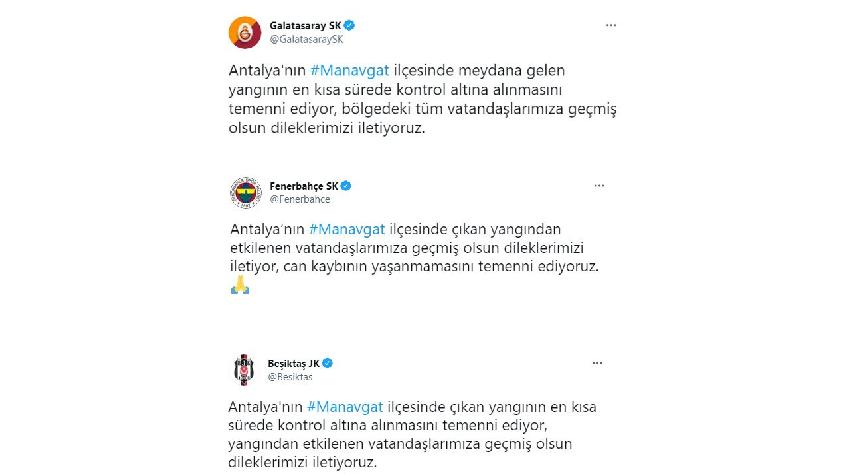Open more options on Galatasaray tweet
This screenshot has width=850, height=475.
coord(611,25)
